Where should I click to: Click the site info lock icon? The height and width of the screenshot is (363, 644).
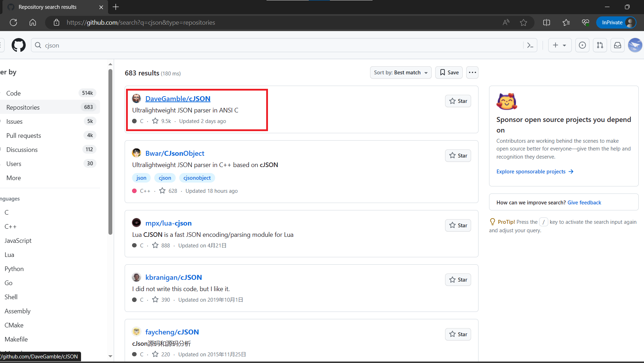pyautogui.click(x=56, y=23)
